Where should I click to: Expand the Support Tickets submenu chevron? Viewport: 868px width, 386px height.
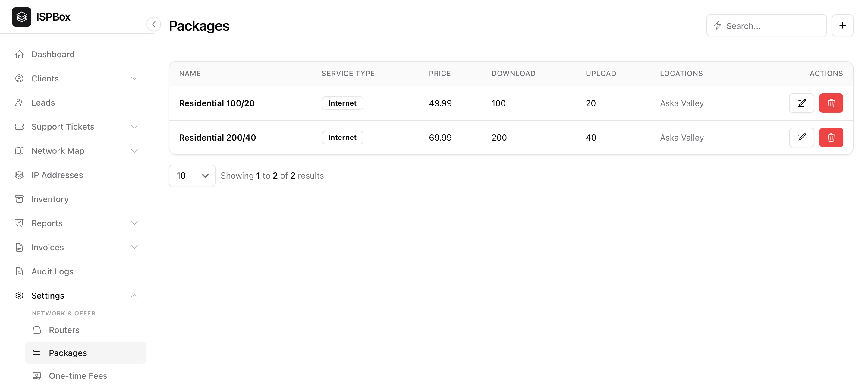tap(134, 127)
